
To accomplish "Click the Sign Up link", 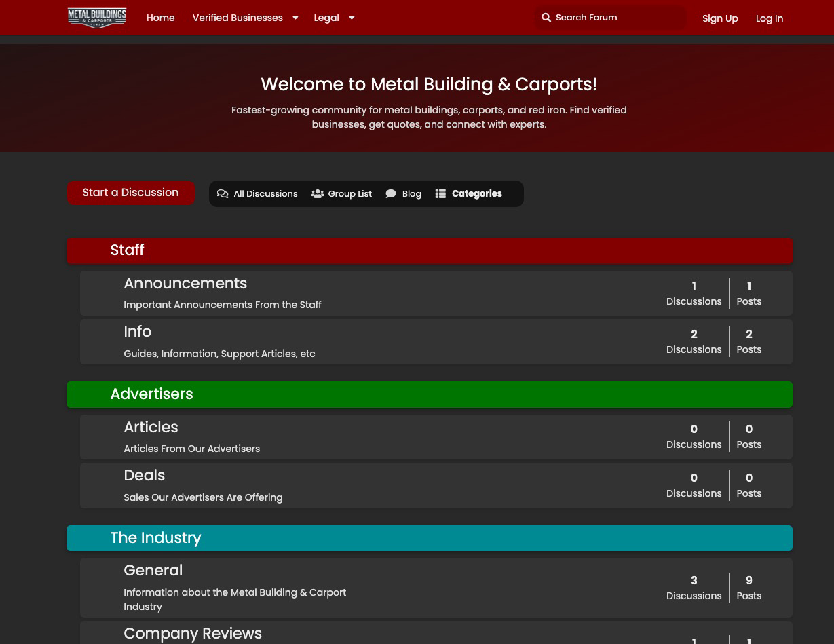I will click(720, 18).
